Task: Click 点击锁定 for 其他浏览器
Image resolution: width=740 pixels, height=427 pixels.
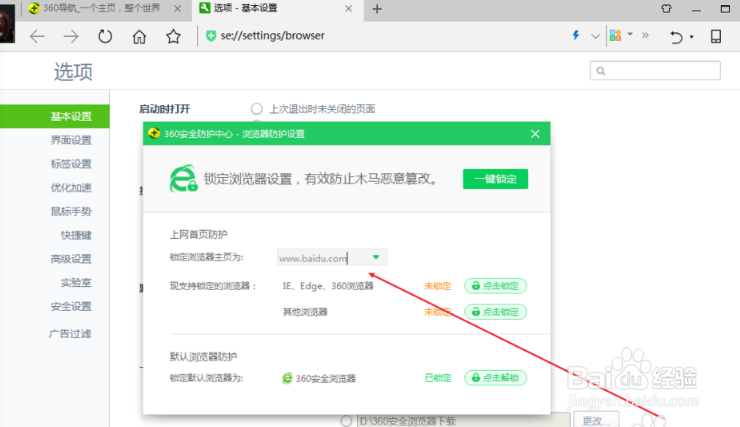Action: 496,312
